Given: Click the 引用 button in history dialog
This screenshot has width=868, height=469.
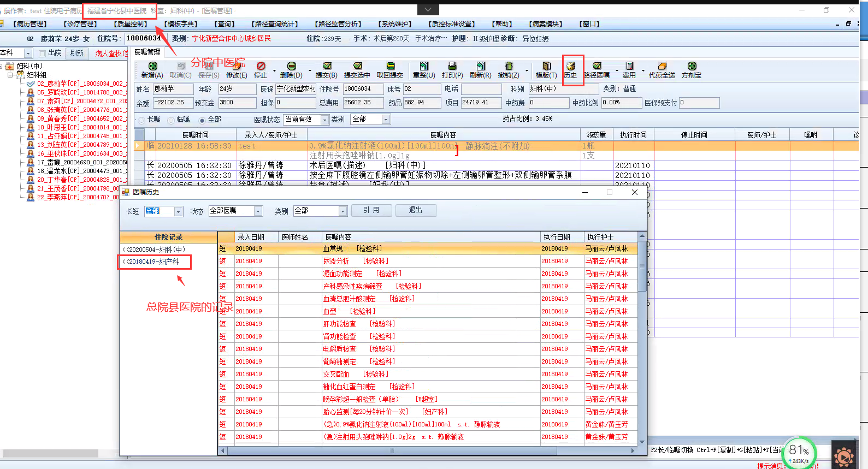Looking at the screenshot, I should point(371,210).
